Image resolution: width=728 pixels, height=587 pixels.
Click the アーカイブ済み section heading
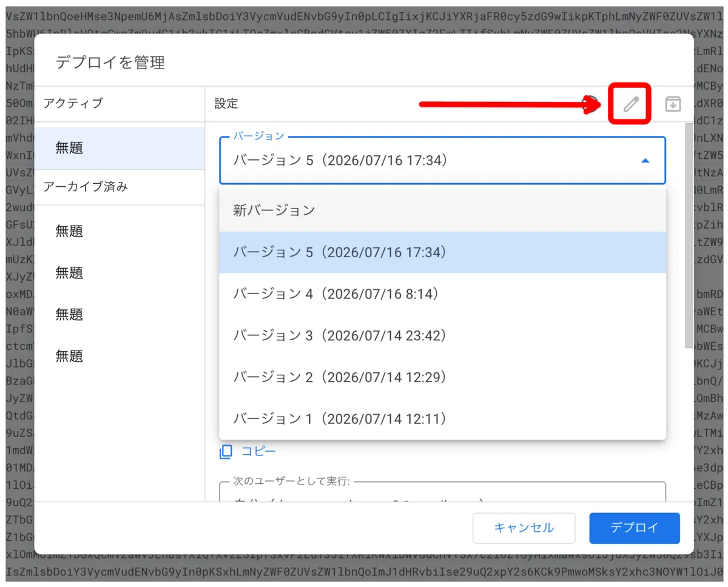86,187
